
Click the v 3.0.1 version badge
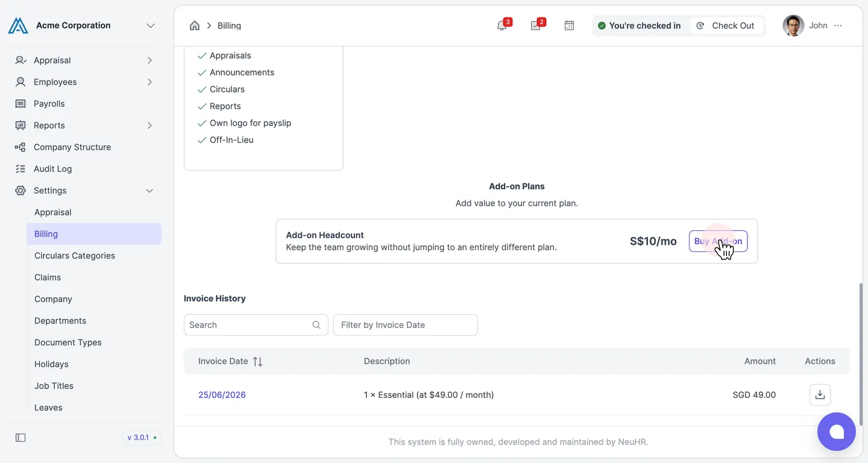[142, 438]
